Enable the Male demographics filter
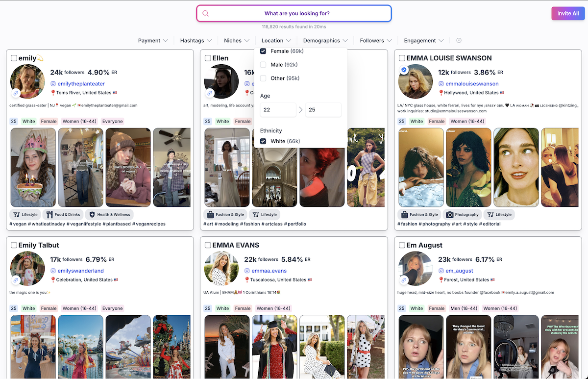Screen dimensions: 588x379 (x=264, y=64)
